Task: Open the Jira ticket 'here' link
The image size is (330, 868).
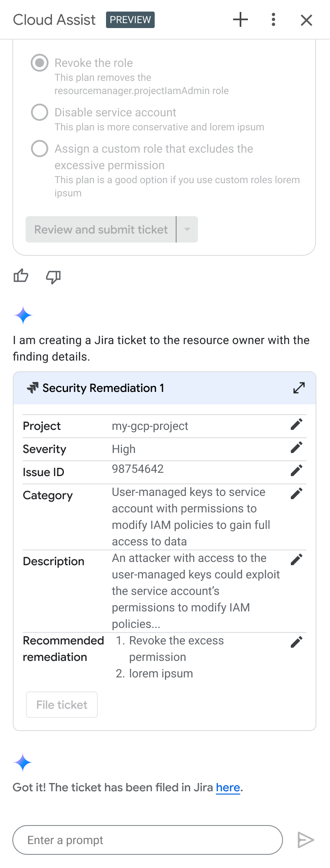Action: [x=228, y=787]
